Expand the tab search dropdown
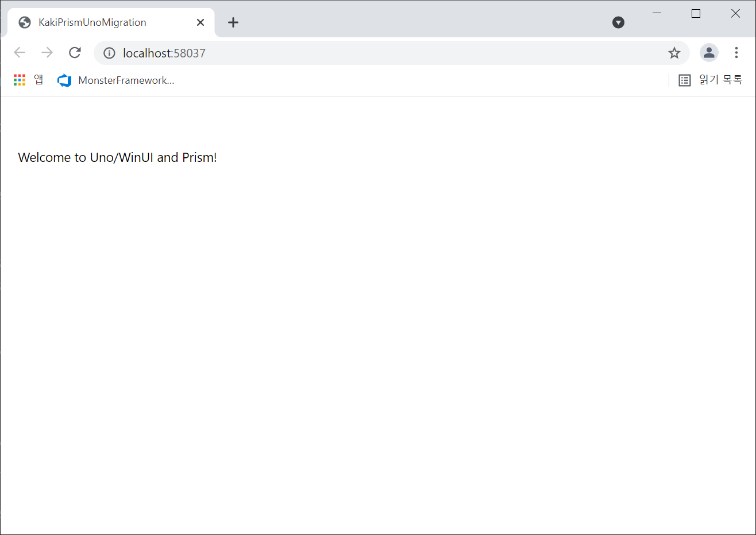 click(x=618, y=22)
